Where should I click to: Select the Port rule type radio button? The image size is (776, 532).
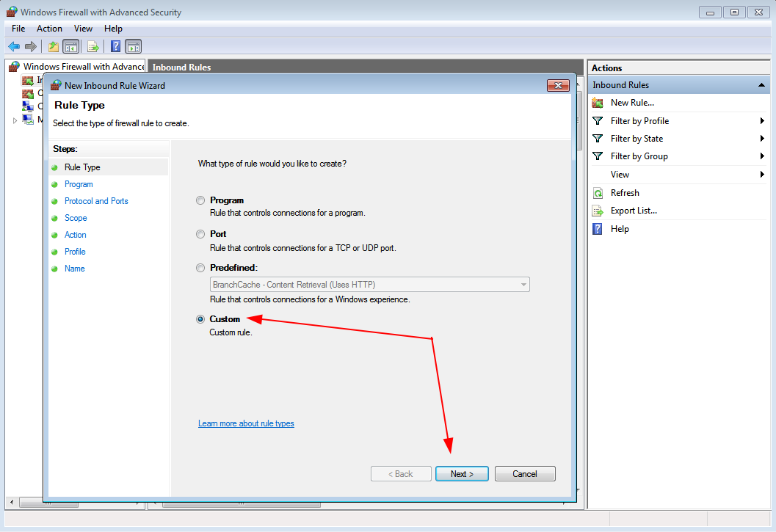(200, 234)
